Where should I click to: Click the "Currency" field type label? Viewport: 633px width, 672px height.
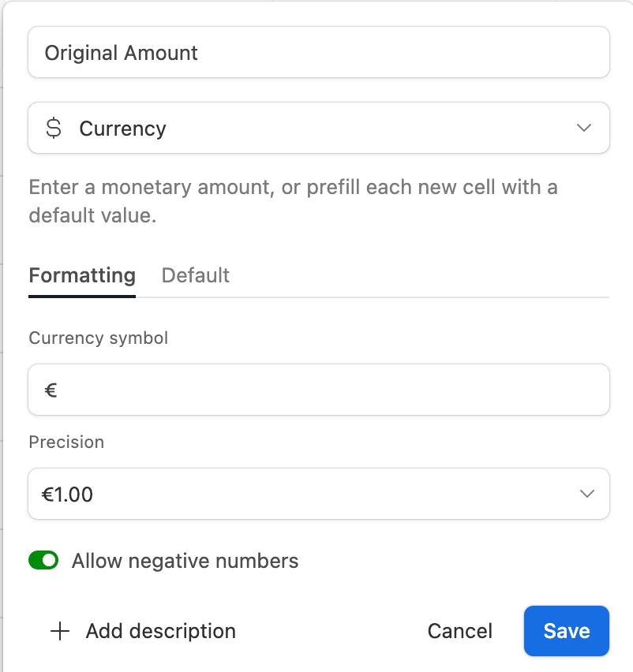coord(122,129)
